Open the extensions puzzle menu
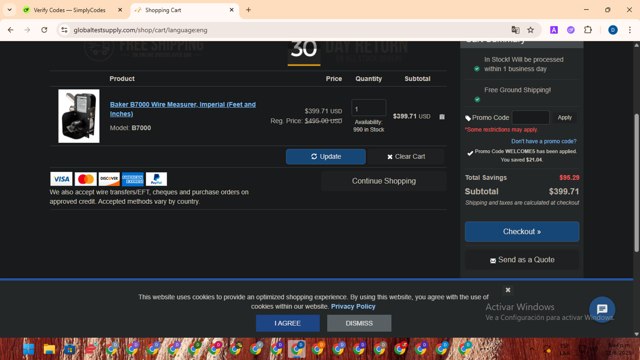This screenshot has width=640, height=360. coord(588,30)
